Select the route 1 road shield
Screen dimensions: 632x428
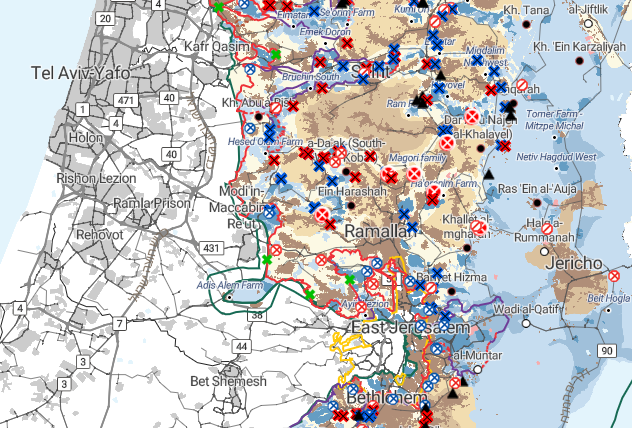pyautogui.click(x=83, y=109)
